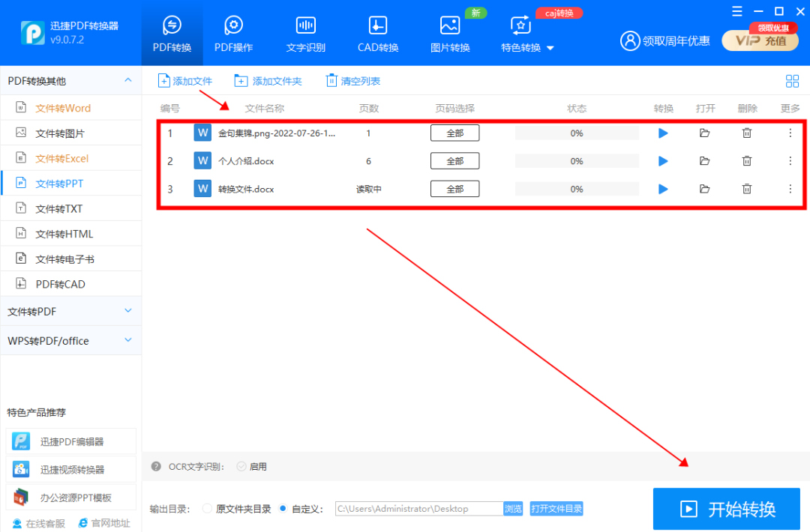
Task: Click the PDF转CAD file icon
Action: click(21, 283)
